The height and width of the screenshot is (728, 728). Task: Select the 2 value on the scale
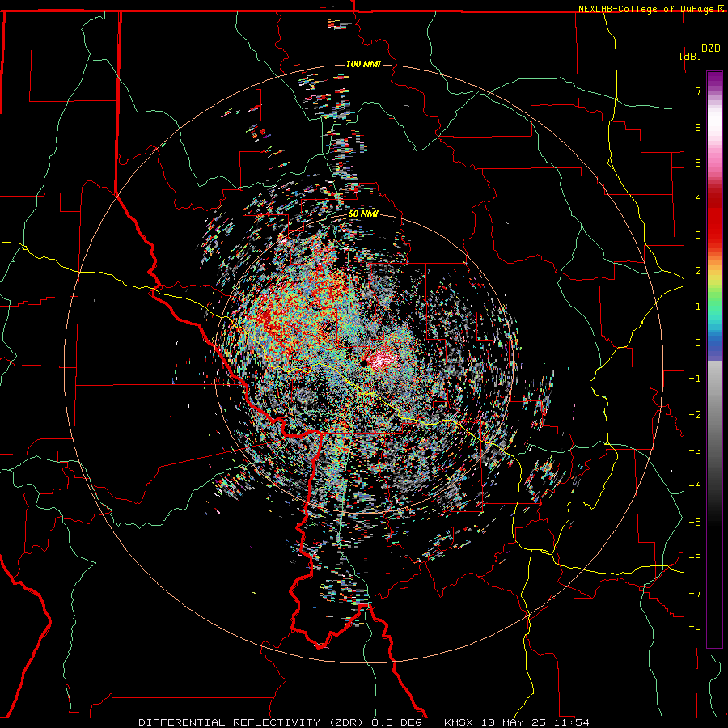pyautogui.click(x=698, y=271)
